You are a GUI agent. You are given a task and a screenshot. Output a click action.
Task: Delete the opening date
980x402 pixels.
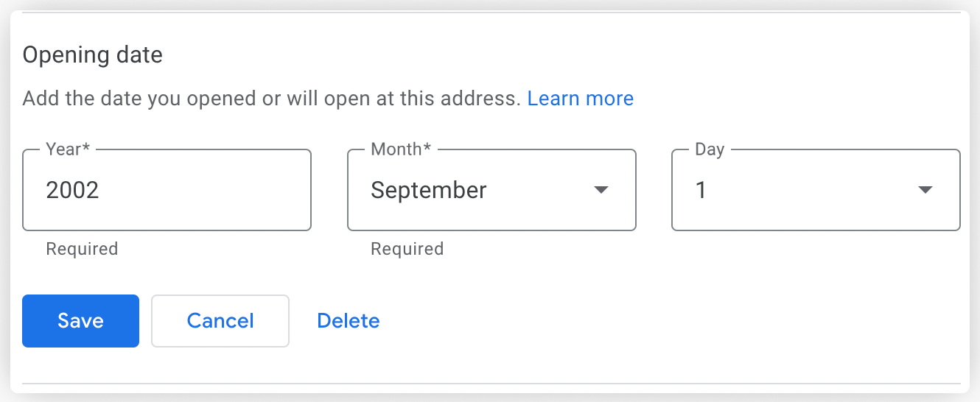tap(348, 321)
